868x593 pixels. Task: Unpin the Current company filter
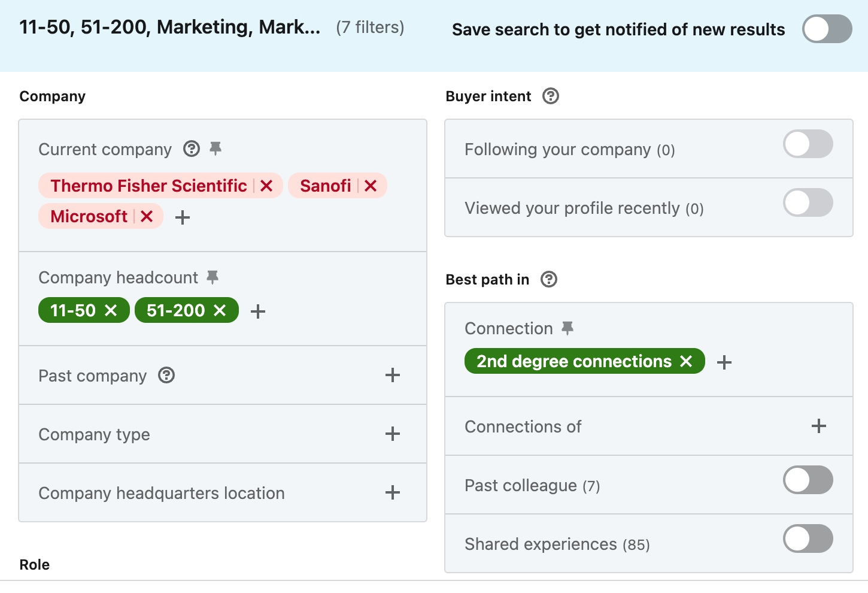click(216, 149)
